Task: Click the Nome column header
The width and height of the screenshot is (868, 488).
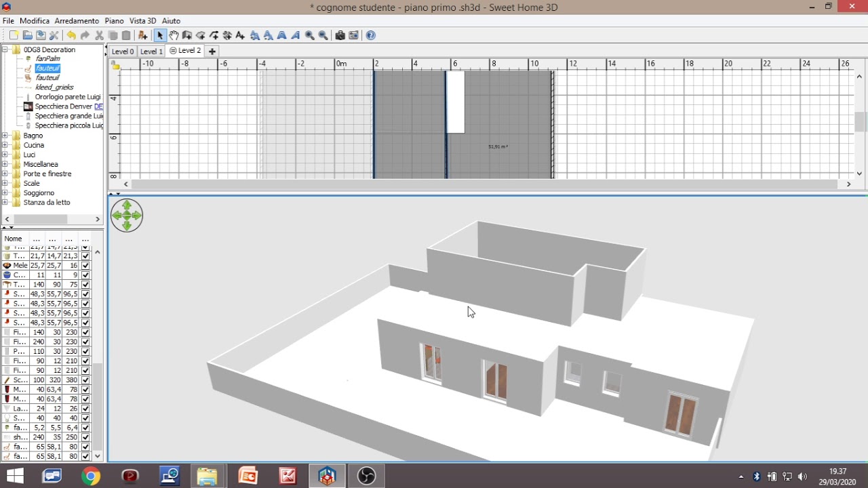Action: (14, 239)
